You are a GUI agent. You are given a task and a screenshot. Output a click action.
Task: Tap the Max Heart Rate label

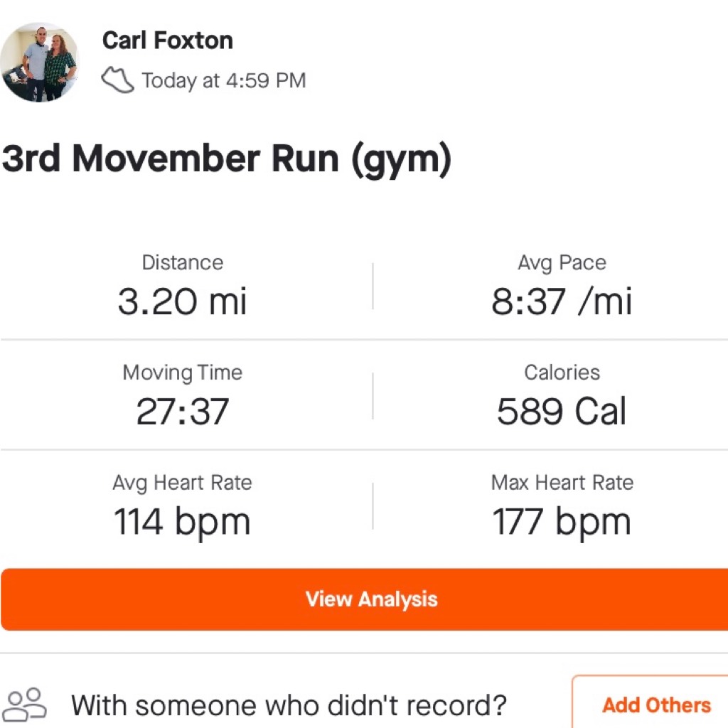coord(562,483)
